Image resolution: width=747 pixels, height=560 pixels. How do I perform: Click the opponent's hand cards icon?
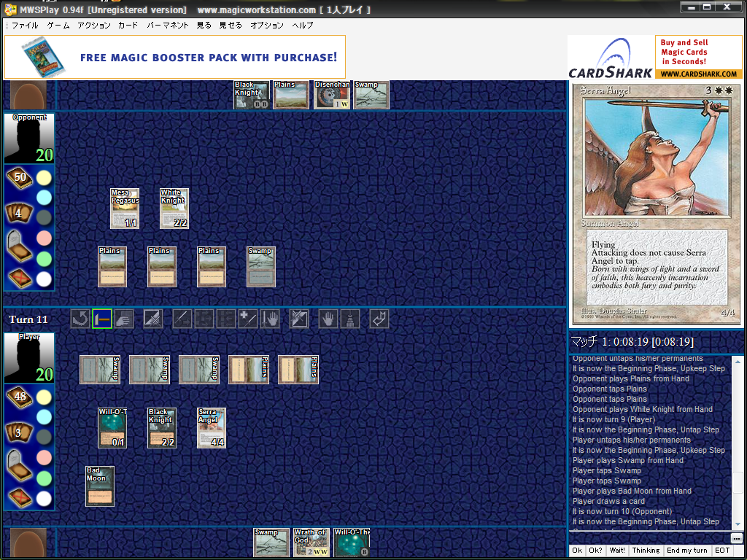[20, 214]
